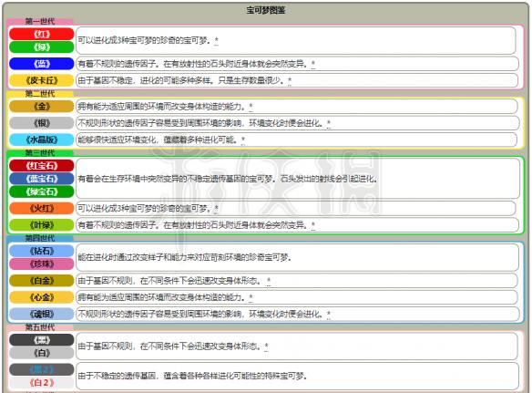532x393 pixels.
Task: Open the 《白》 version link
Action: coord(42,353)
